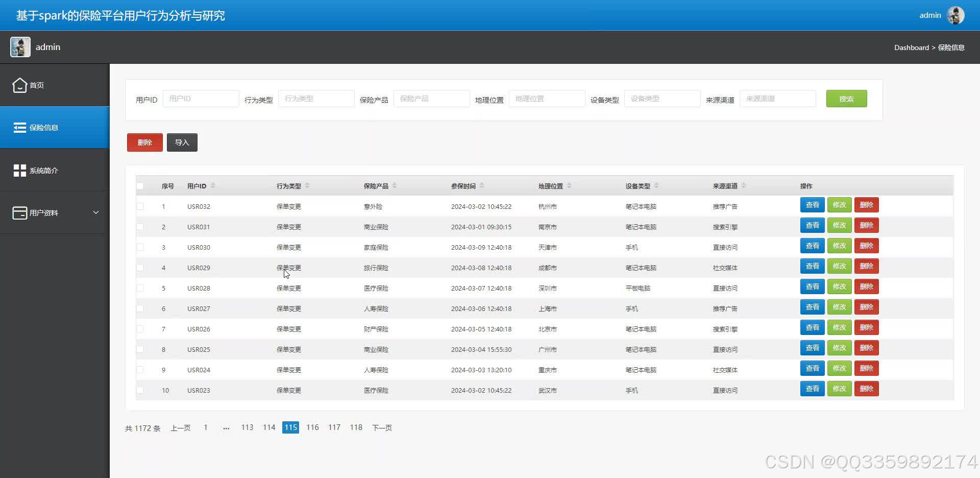Image resolution: width=980 pixels, height=478 pixels.
Task: Click the admin username at top right
Action: coord(930,15)
